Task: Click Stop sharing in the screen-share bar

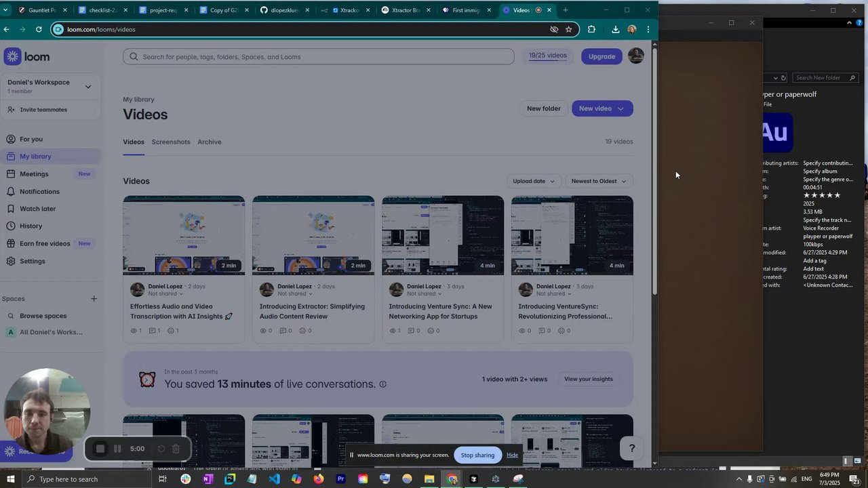Action: click(x=477, y=455)
